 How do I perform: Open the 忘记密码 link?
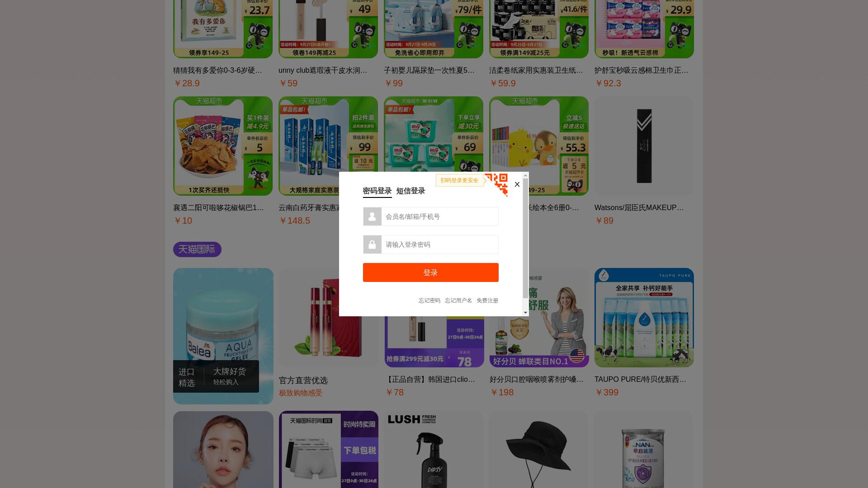point(429,300)
